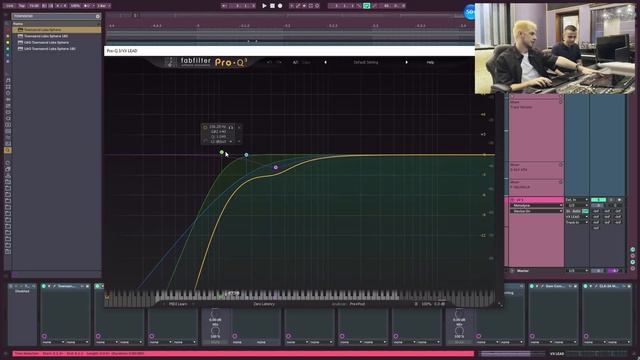640x360 pixels.
Task: Click the 0.0 dB output gain value
Action: point(440,304)
